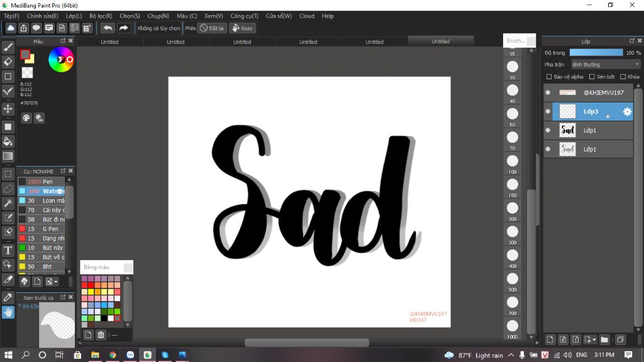Select the Gradient tool
This screenshot has width=644, height=362.
tap(8, 156)
